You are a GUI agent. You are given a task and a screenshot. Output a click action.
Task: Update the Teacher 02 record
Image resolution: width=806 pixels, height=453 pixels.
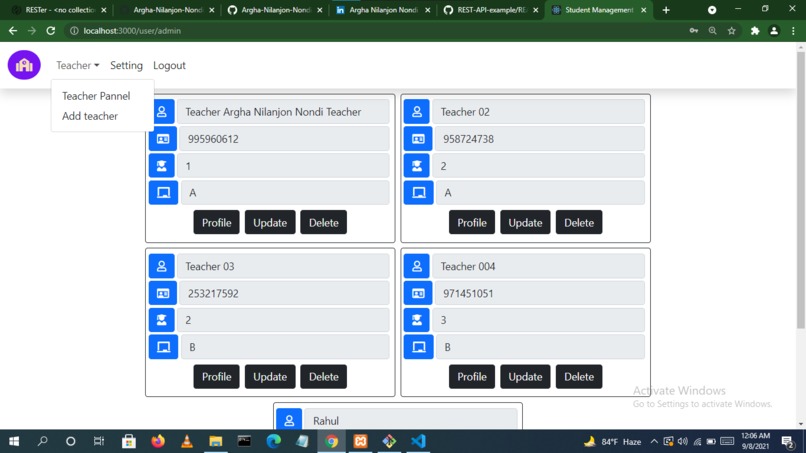[525, 222]
